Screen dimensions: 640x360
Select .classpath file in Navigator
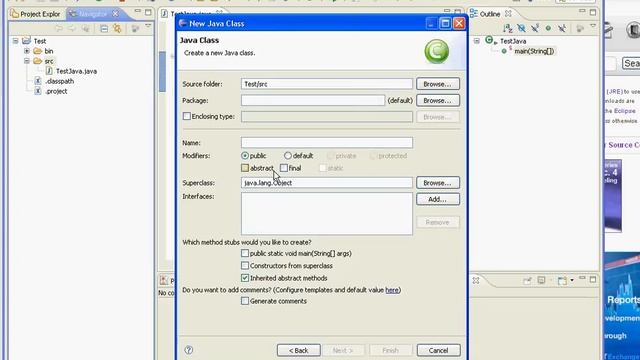[x=60, y=81]
